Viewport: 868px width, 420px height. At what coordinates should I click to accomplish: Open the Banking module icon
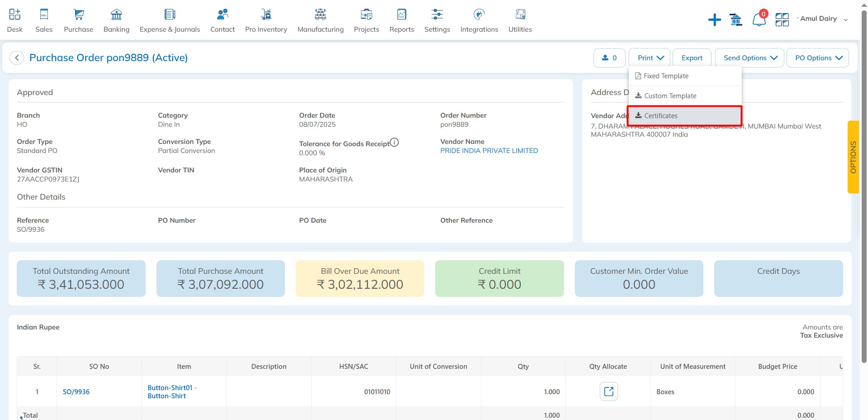116,14
